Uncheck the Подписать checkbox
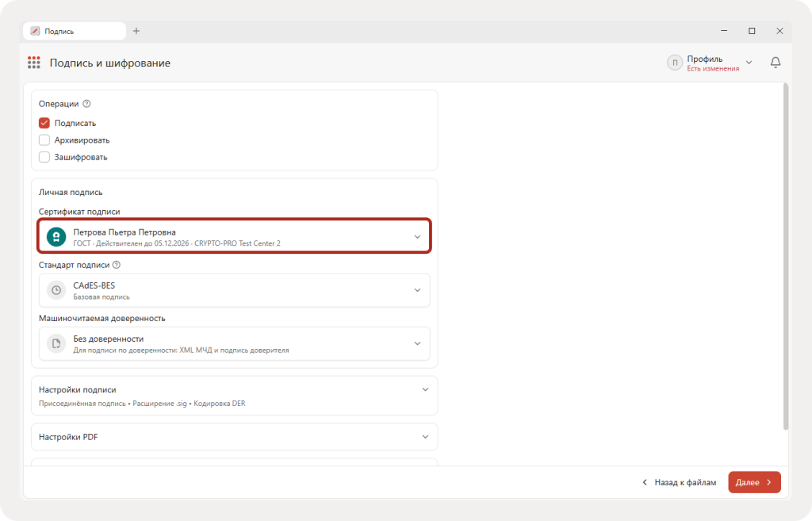This screenshot has height=521, width=812. pyautogui.click(x=44, y=123)
